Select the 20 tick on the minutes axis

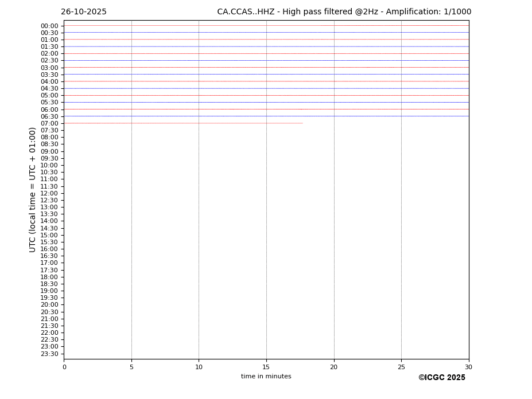[x=333, y=367]
